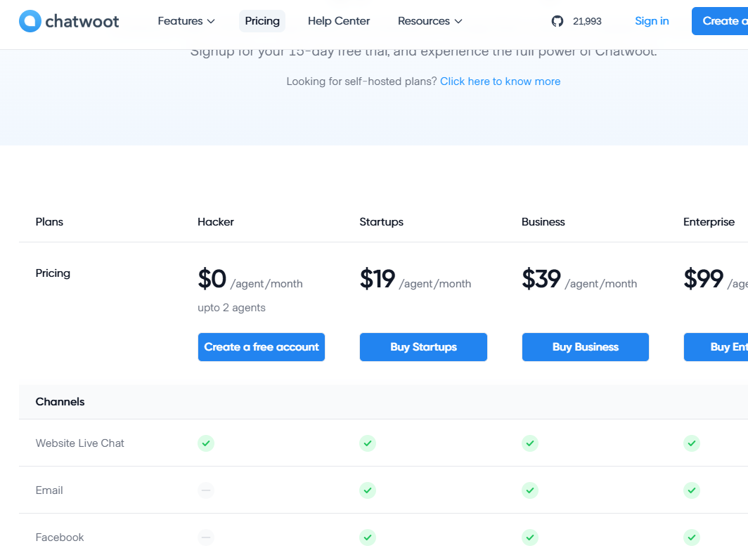The image size is (748, 560).
Task: Click the Email dash icon under Hacker
Action: [205, 490]
